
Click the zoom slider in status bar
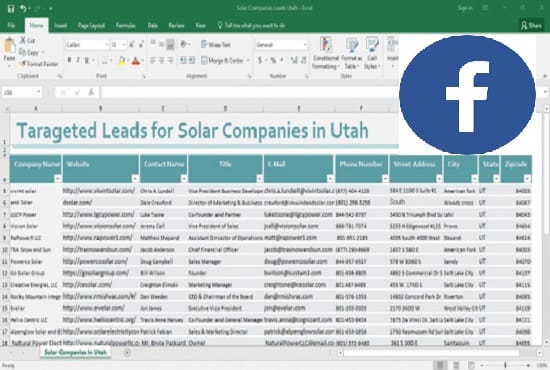click(505, 365)
